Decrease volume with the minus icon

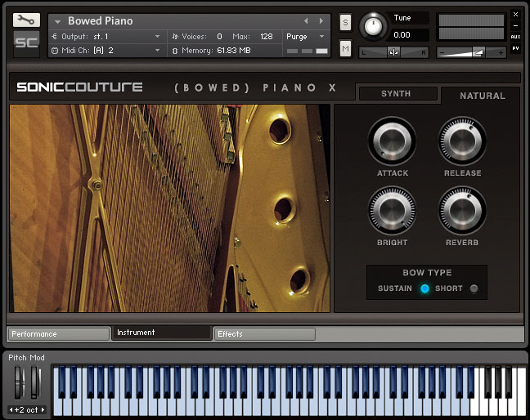coord(442,52)
